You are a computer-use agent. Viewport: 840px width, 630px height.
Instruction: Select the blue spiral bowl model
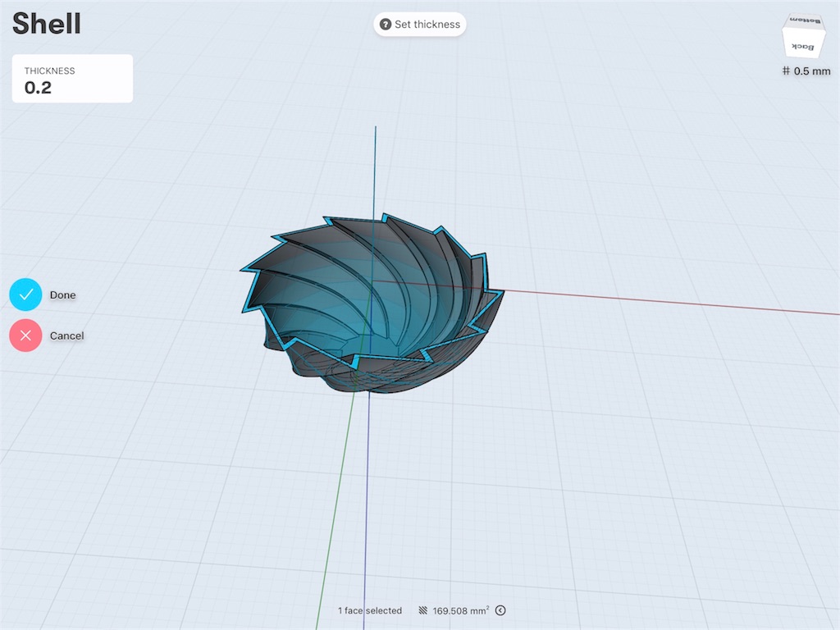coord(372,304)
